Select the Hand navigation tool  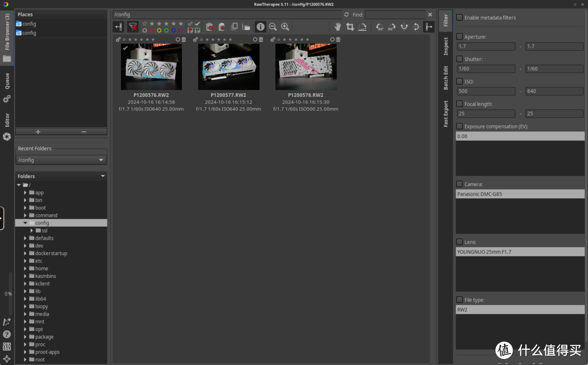pos(338,27)
